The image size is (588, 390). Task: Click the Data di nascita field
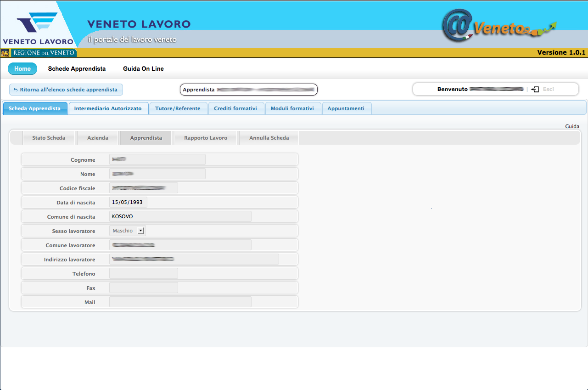coord(128,203)
